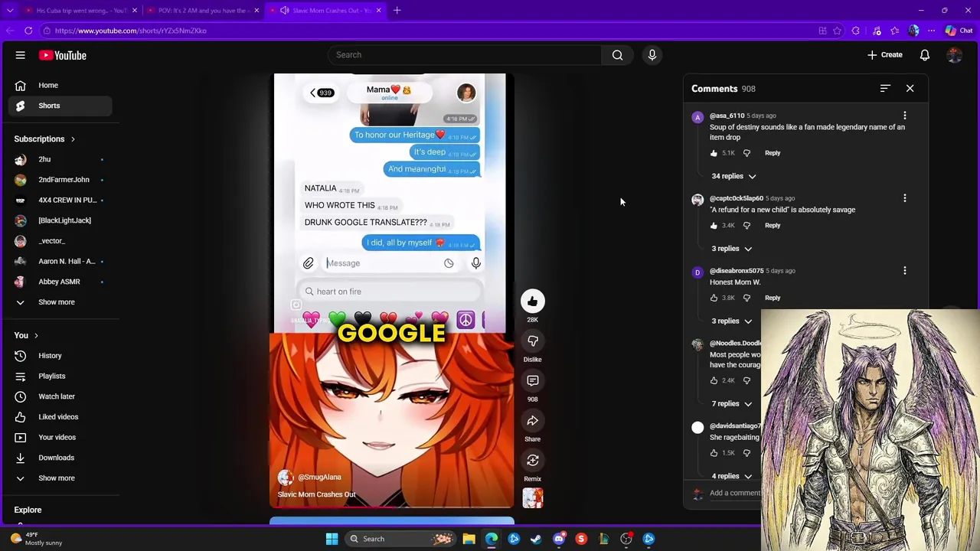Click the Add a comment field
This screenshot has width=980, height=551.
click(735, 493)
